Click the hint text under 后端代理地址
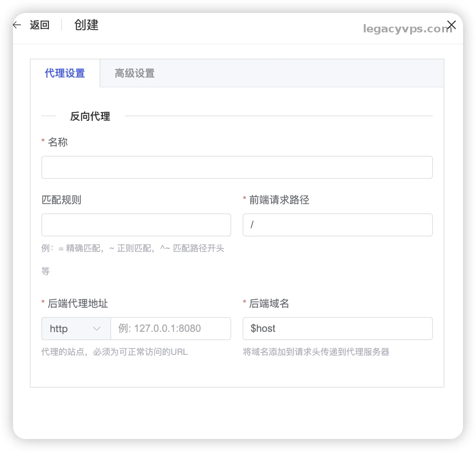 [x=115, y=352]
